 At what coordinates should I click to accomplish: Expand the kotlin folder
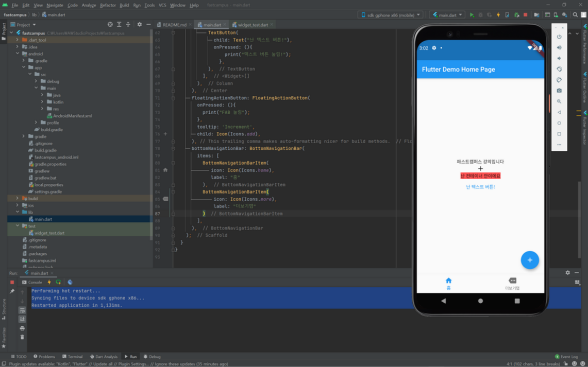42,102
